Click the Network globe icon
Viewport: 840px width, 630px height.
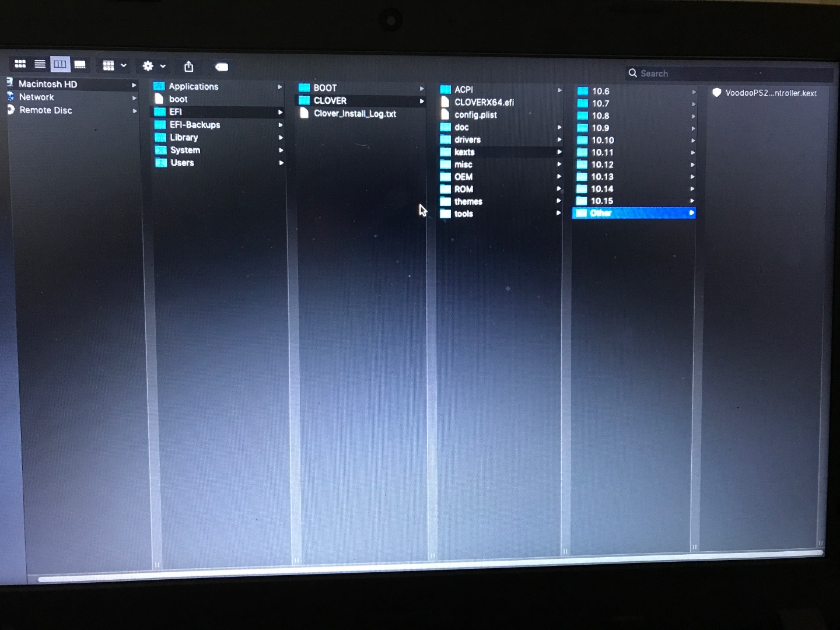(10, 96)
